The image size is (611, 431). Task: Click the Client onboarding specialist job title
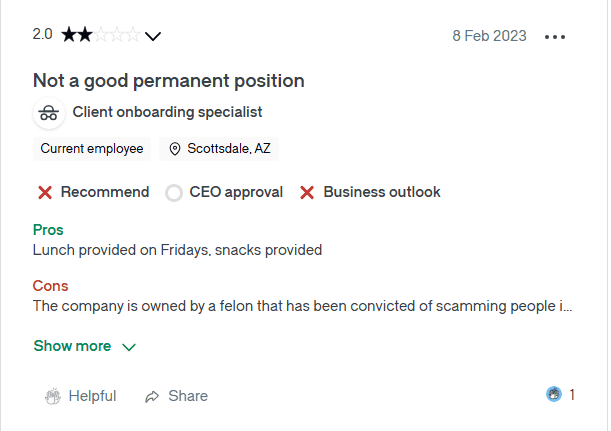point(167,112)
